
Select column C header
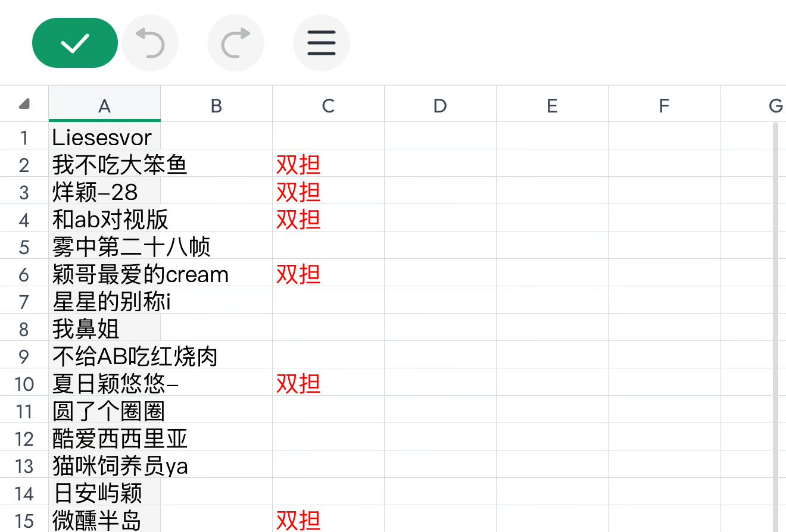(328, 105)
